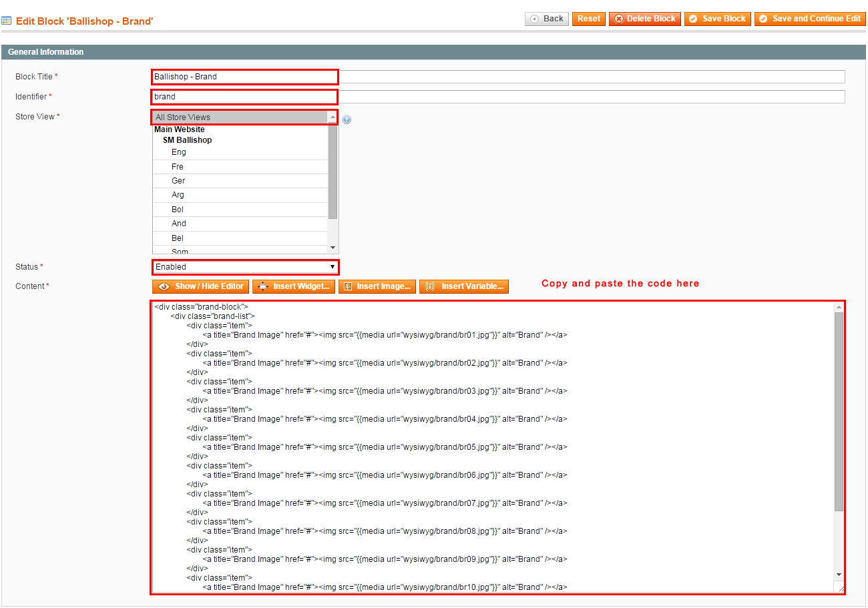Image resolution: width=868 pixels, height=608 pixels.
Task: Click the Edit Block 'Ballishop - Brand' heading
Action: point(85,21)
